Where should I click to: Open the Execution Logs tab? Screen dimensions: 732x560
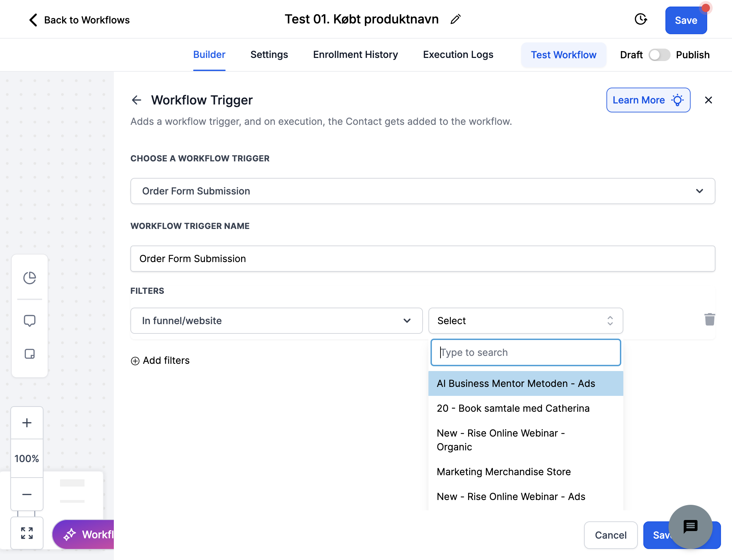pyautogui.click(x=458, y=55)
